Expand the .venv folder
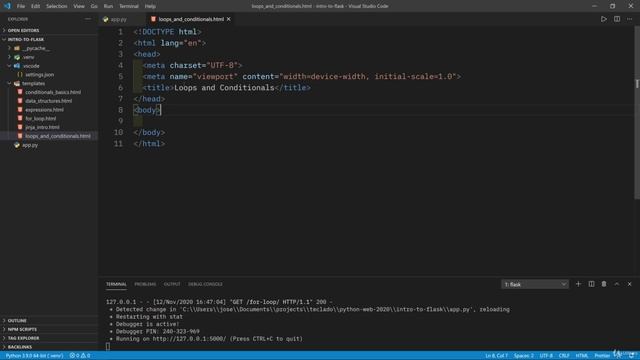 [29, 57]
